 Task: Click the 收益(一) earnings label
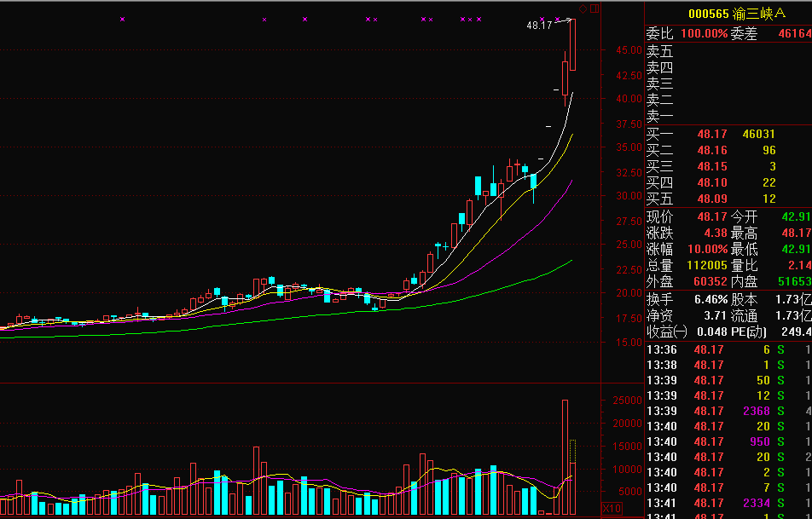pos(667,332)
